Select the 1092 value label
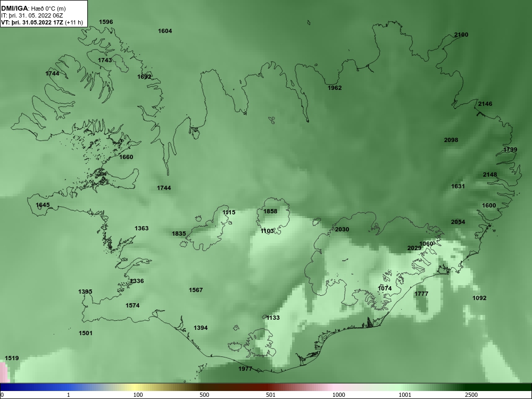 click(479, 298)
